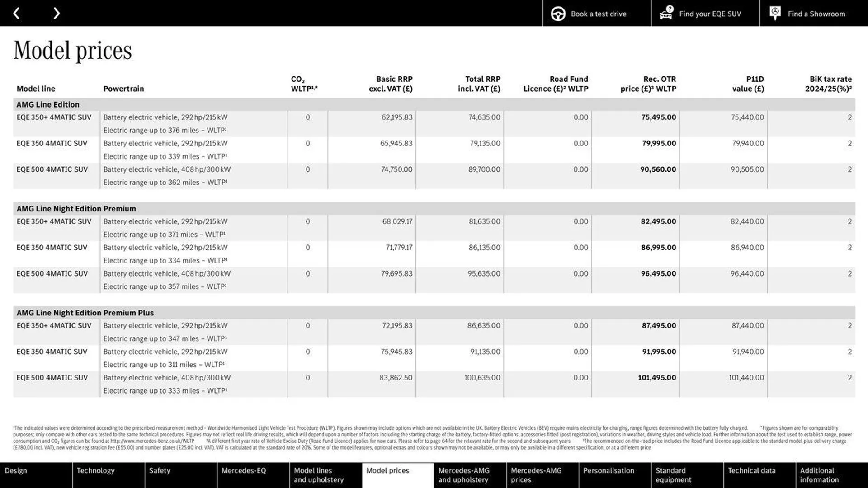Image resolution: width=868 pixels, height=488 pixels.
Task: Click the OTR price 82,495.00
Action: click(659, 221)
